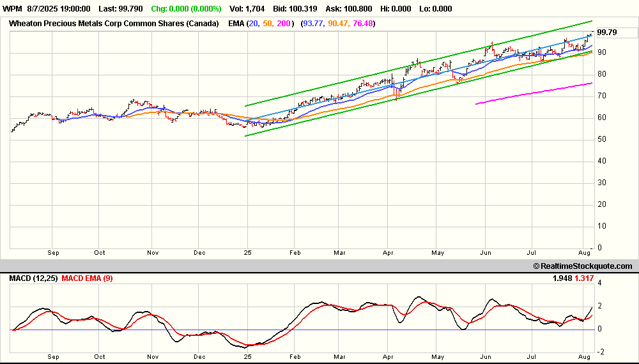Viewport: 639px width, 364px height.
Task: Click the Last: 99.790 quote value
Action: click(121, 8)
